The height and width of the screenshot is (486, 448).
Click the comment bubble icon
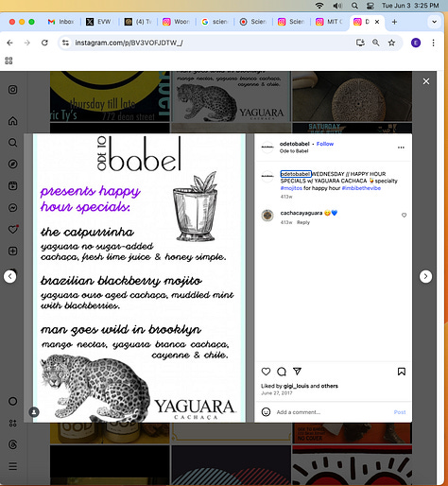click(282, 372)
